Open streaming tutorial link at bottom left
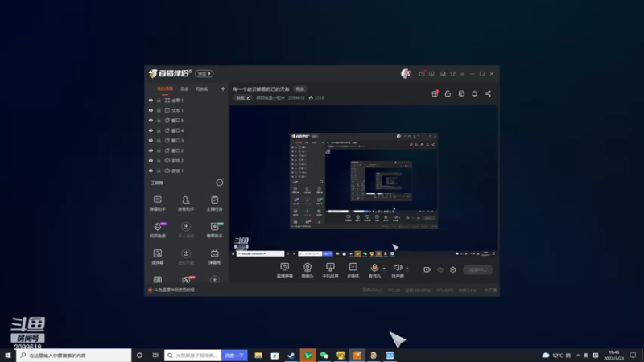This screenshot has width=644, height=362. click(x=174, y=290)
